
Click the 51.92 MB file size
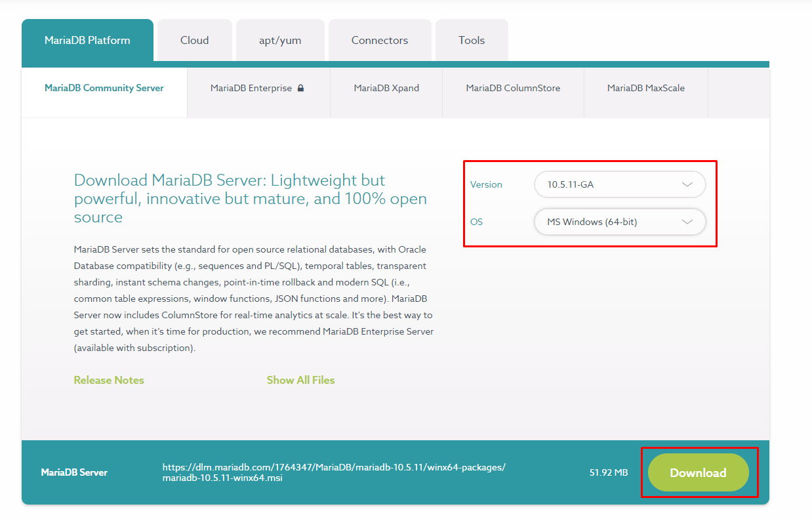[x=609, y=472]
